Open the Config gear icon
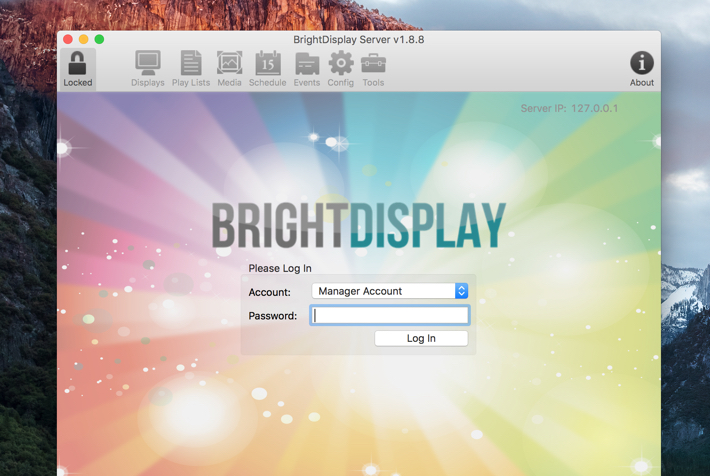The image size is (710, 476). (x=341, y=63)
